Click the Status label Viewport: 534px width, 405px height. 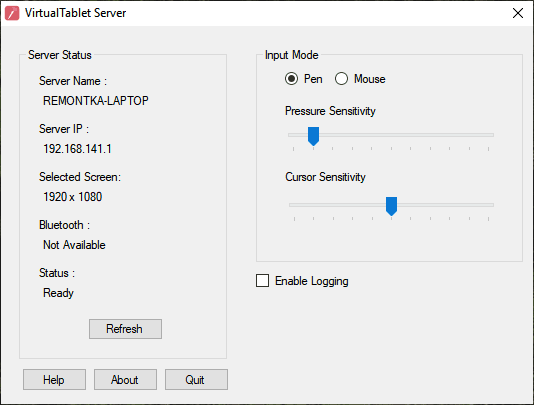(57, 273)
